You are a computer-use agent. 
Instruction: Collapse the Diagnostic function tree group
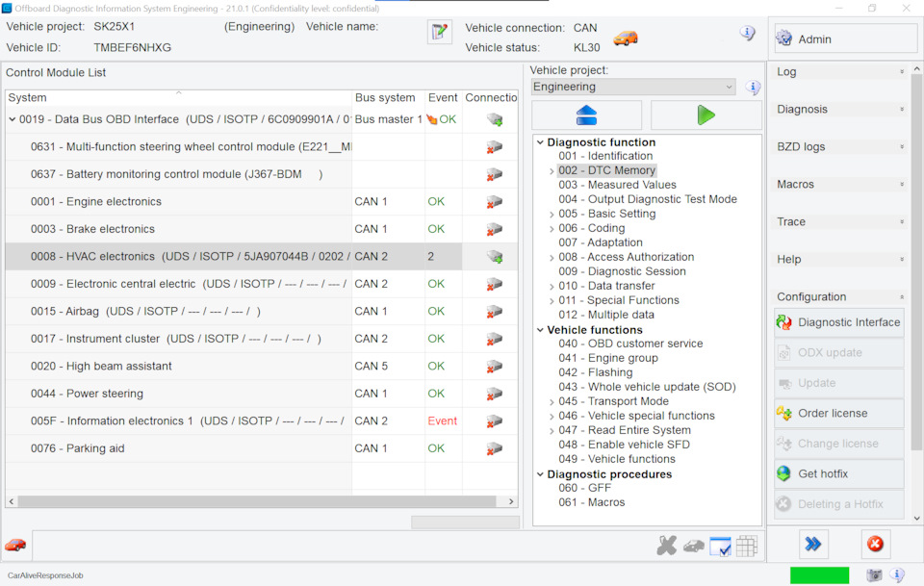(540, 142)
